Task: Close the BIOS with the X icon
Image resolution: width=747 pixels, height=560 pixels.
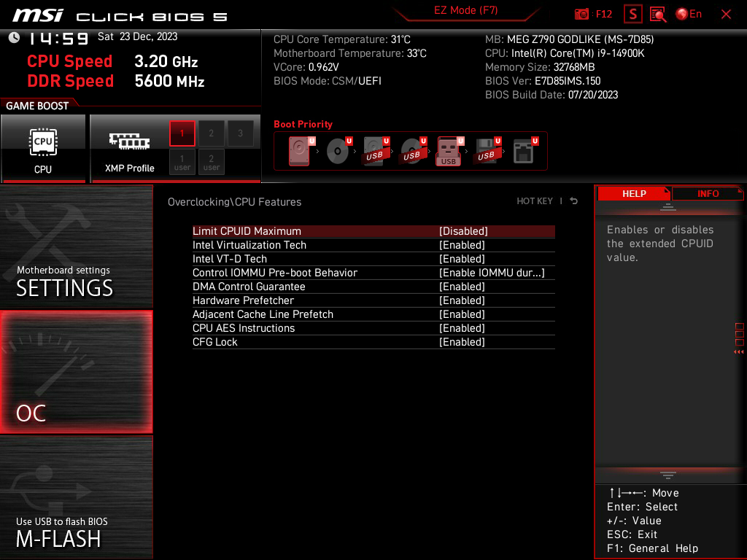Action: click(x=726, y=15)
